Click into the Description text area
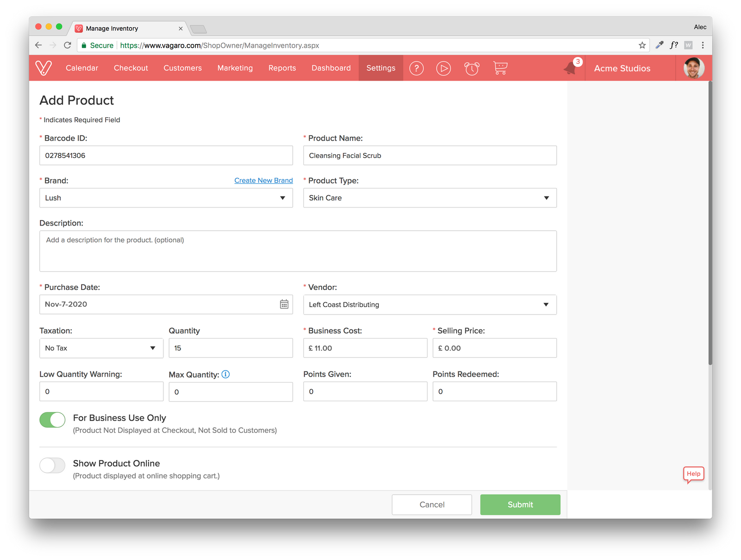The height and width of the screenshot is (560, 741). [x=298, y=251]
